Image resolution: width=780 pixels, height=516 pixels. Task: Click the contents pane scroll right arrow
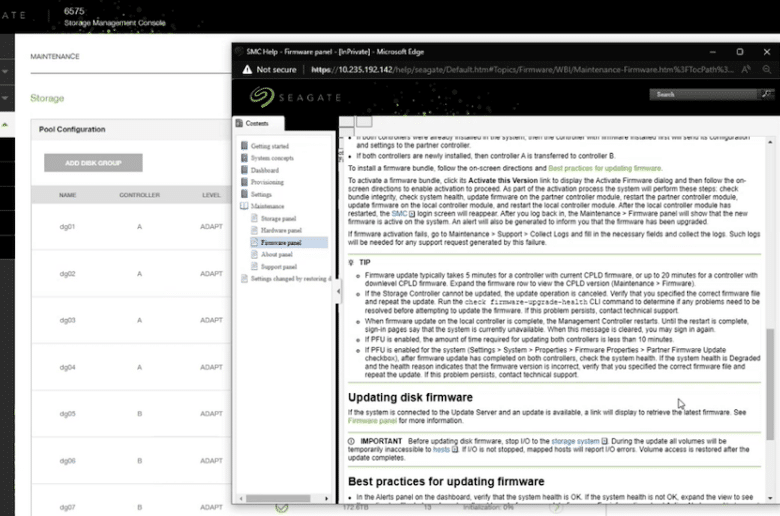coord(326,498)
